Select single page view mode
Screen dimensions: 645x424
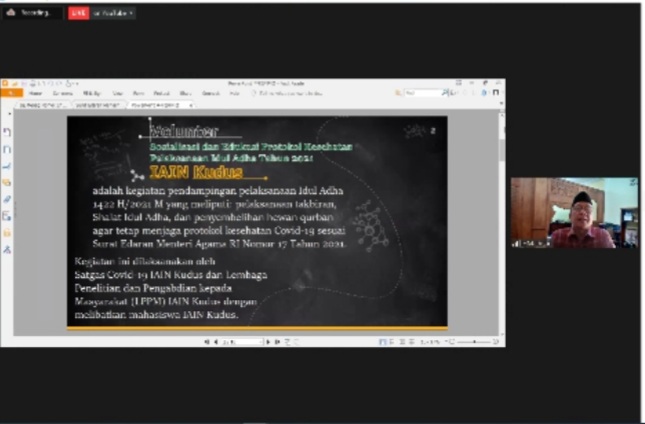[383, 342]
